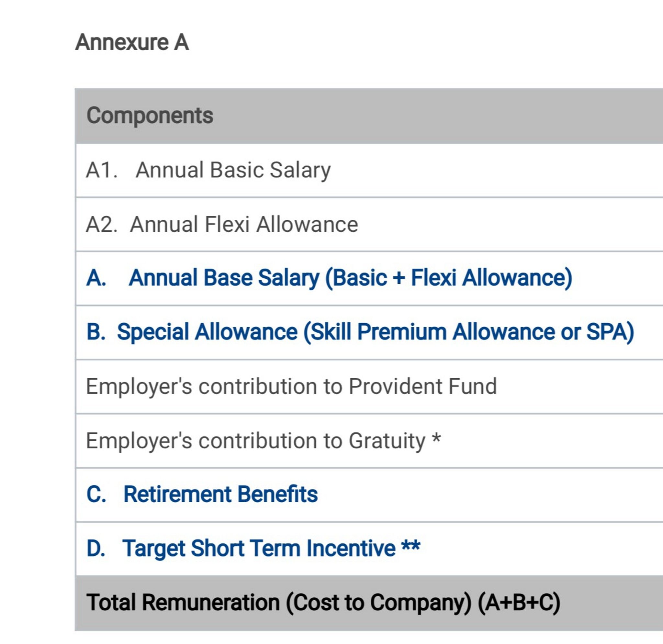Click Employer's contribution to Provident Fund row
Viewport: 663px width, 644px height.
(x=369, y=387)
